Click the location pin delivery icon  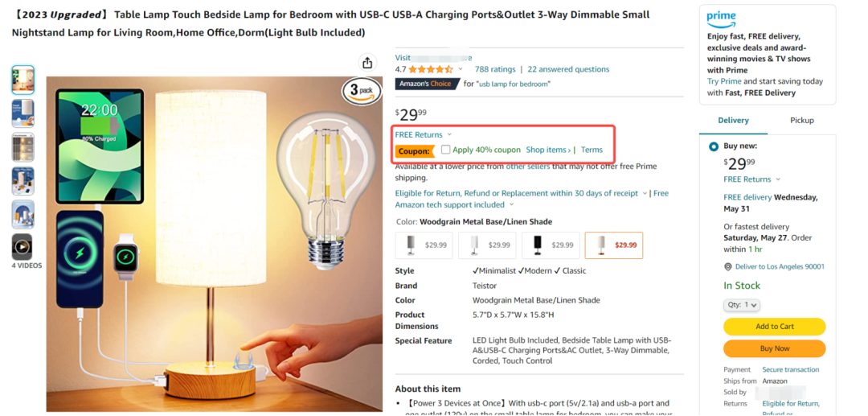click(728, 266)
